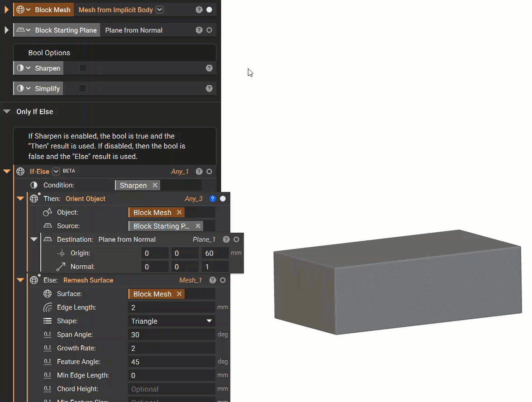Click the Edge Length input field
This screenshot has height=402, width=532.
tap(171, 307)
